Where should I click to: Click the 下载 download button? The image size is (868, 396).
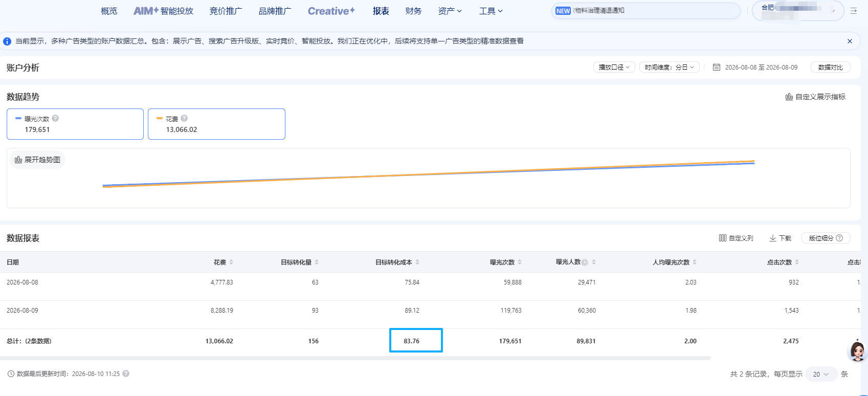click(780, 238)
